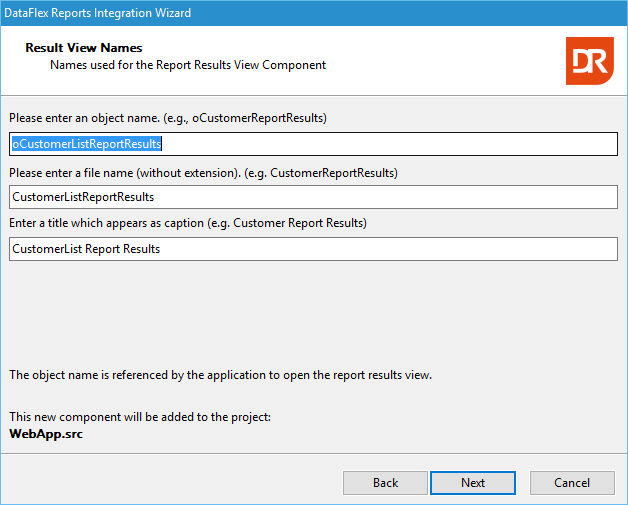Click the DataFlex Reports Integration Wizard title bar
The image size is (628, 505).
coord(314,13)
